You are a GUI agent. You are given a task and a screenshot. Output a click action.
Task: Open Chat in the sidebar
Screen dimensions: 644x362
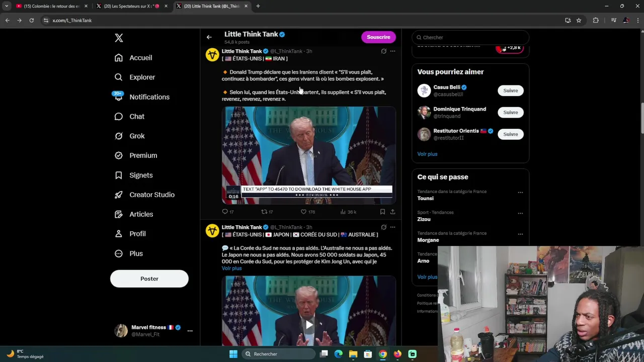(x=129, y=117)
